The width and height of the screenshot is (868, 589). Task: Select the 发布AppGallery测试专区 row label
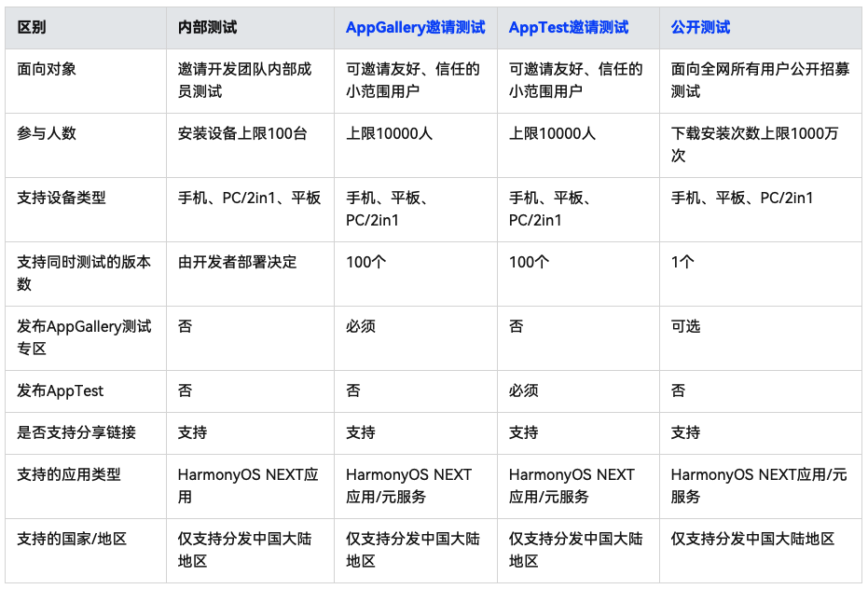pyautogui.click(x=84, y=337)
